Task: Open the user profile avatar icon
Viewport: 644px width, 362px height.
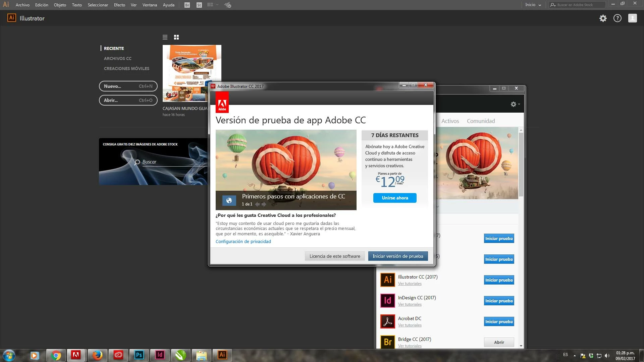Action: (x=633, y=18)
